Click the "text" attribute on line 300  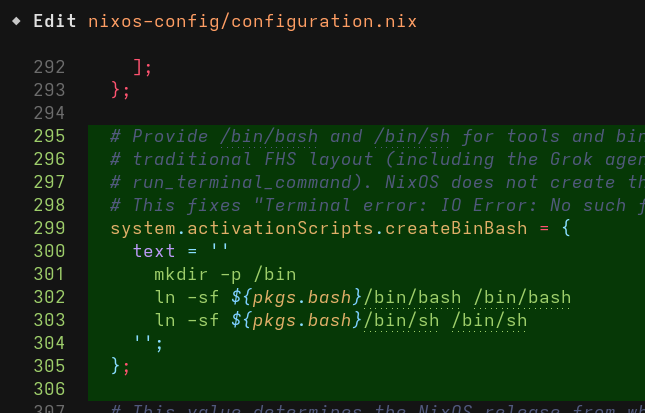tap(154, 251)
